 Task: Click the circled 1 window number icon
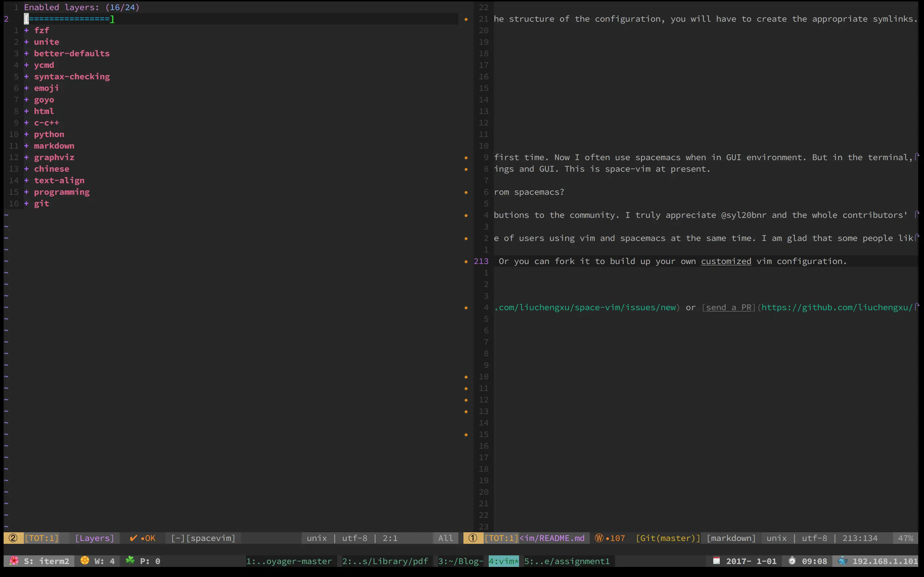473,538
